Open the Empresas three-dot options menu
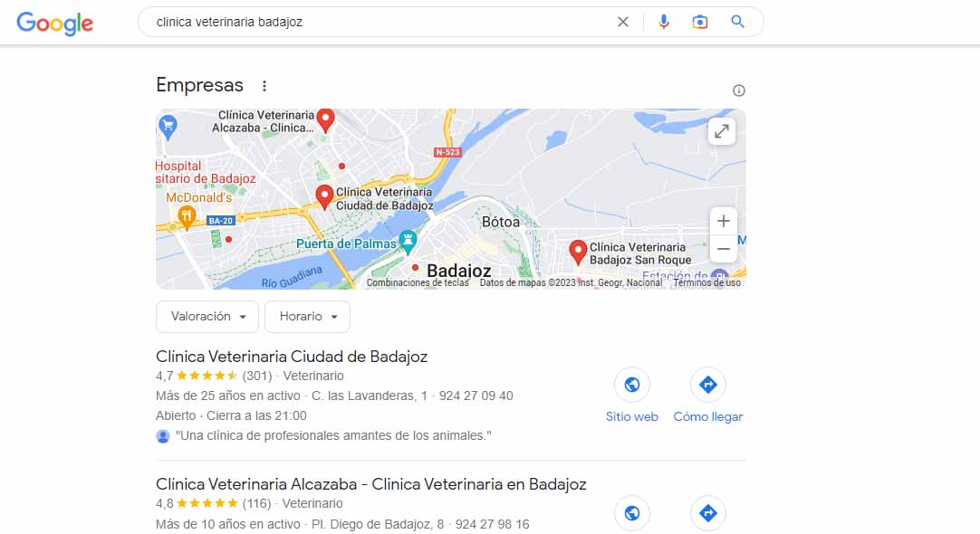This screenshot has width=980, height=534. click(x=264, y=86)
